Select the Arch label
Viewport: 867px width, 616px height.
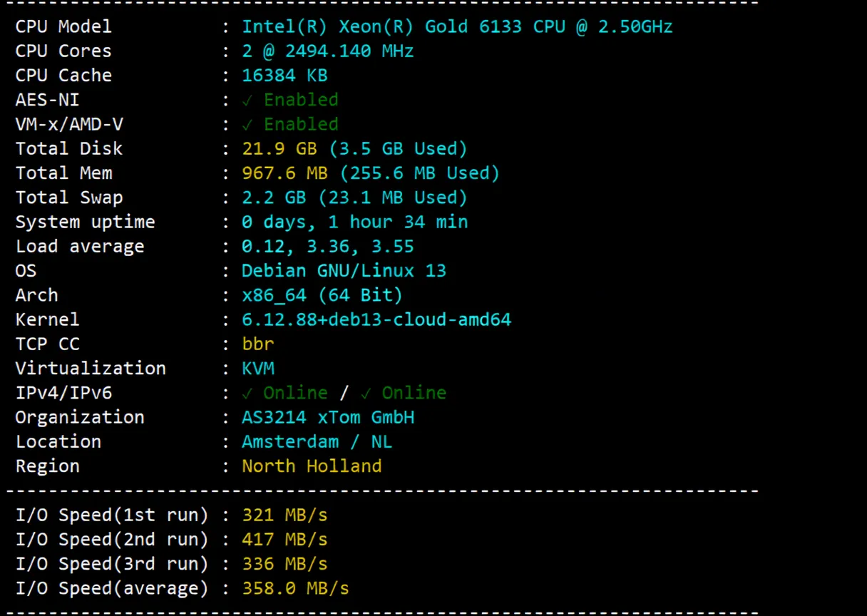pyautogui.click(x=37, y=295)
